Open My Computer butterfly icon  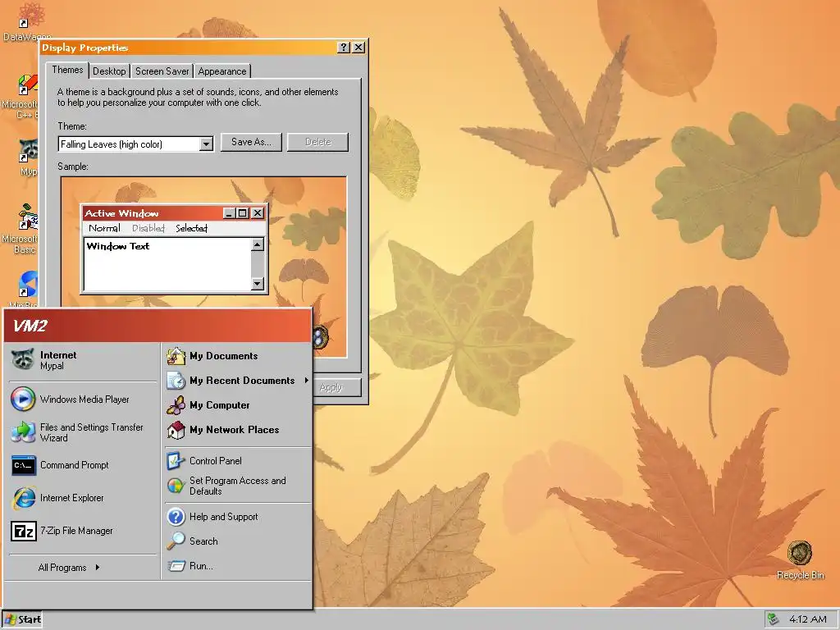(x=176, y=405)
